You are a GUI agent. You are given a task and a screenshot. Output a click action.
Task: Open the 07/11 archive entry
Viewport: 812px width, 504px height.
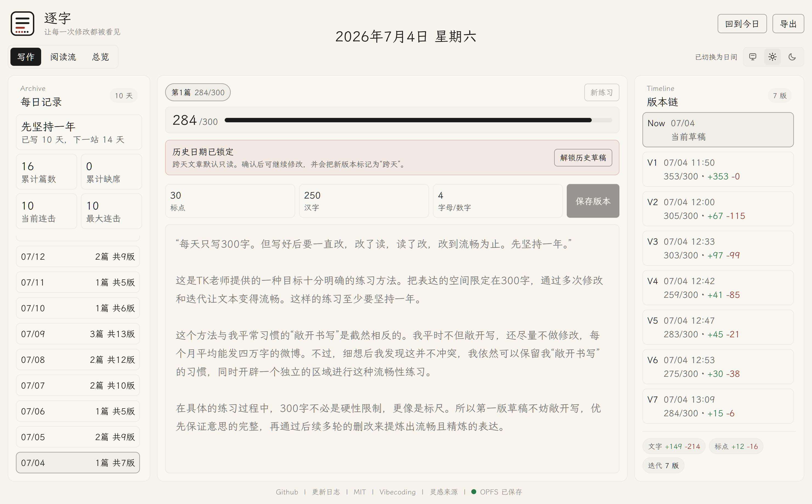(78, 282)
